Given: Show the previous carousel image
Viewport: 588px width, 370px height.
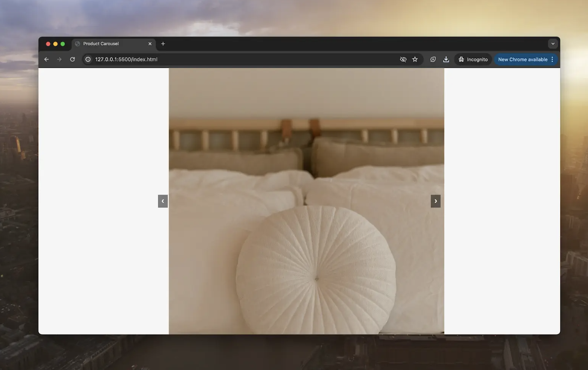Looking at the screenshot, I should pyautogui.click(x=163, y=201).
